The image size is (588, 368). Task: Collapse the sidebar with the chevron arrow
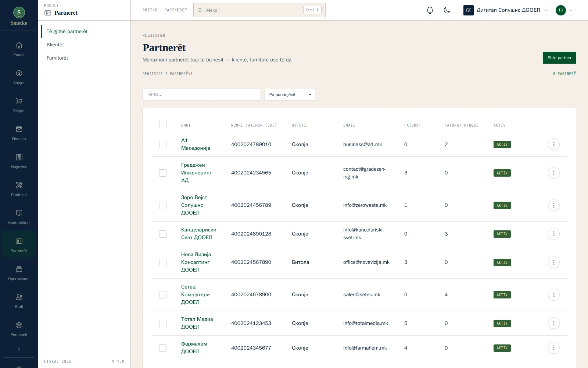[19, 349]
